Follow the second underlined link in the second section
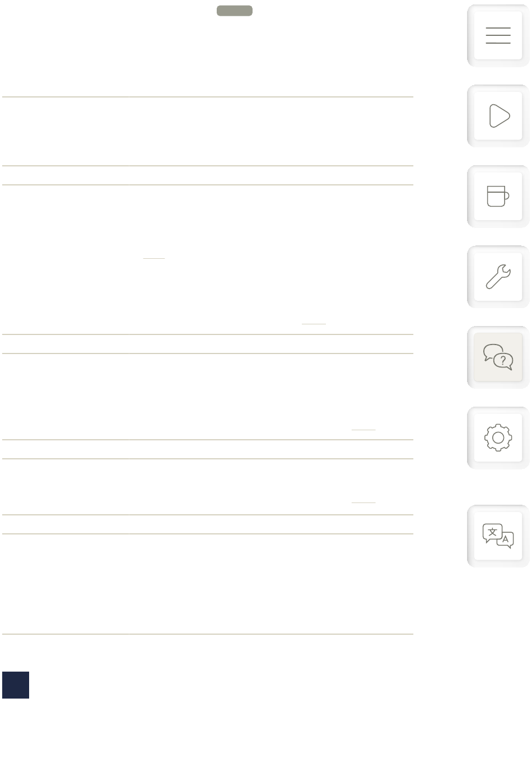Viewport: 532px width, 777px height. pyautogui.click(x=314, y=324)
